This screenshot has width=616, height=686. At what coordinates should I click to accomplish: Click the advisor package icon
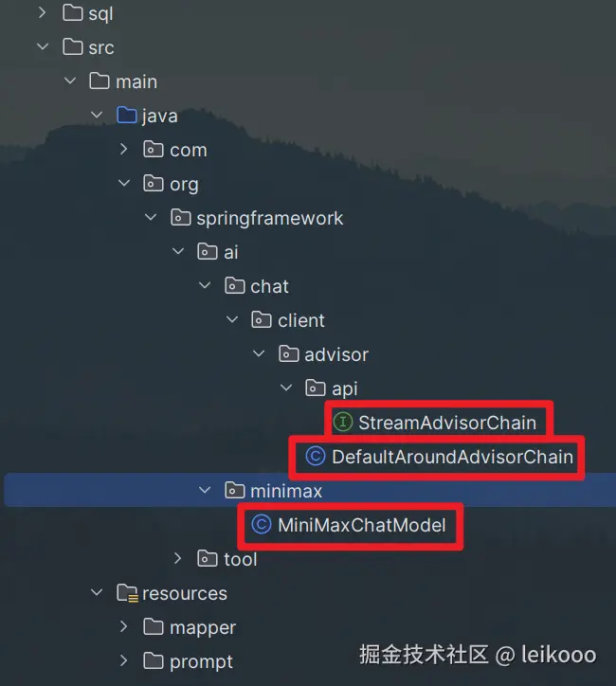289,354
